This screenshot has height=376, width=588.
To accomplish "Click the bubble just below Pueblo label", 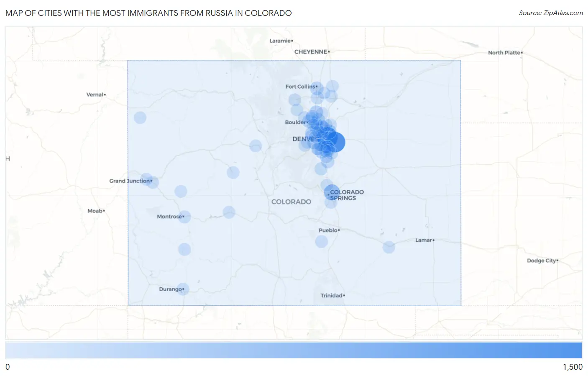I will click(321, 241).
